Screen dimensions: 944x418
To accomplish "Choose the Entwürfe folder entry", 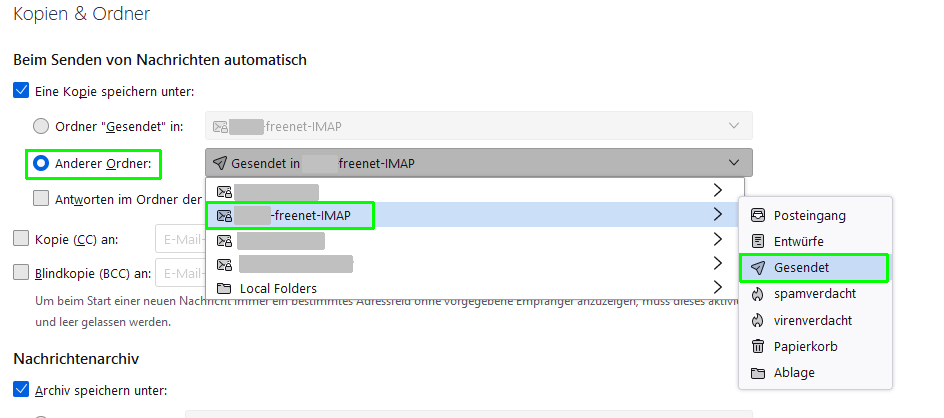I will click(x=798, y=241).
